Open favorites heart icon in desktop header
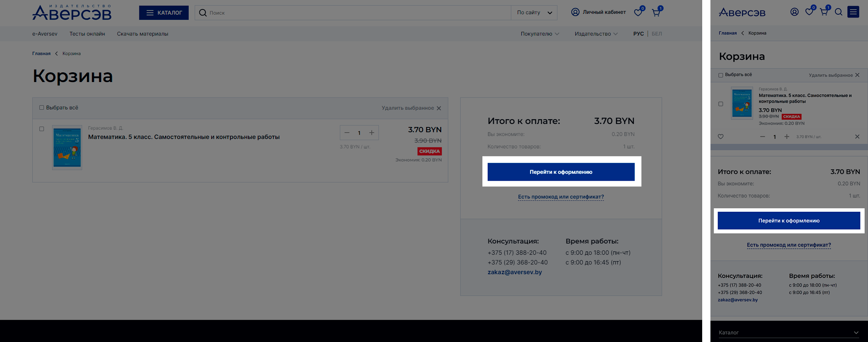Screen dimensions: 868x342 [x=638, y=13]
